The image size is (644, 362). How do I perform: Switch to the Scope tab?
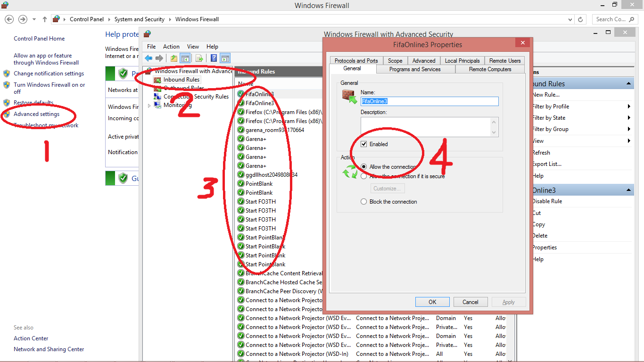coord(395,61)
